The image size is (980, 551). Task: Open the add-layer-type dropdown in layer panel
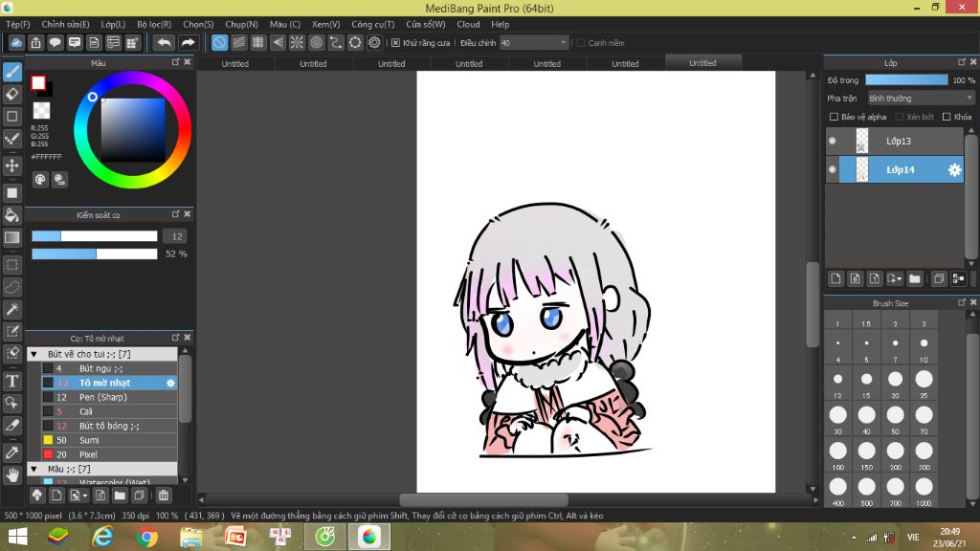point(895,278)
